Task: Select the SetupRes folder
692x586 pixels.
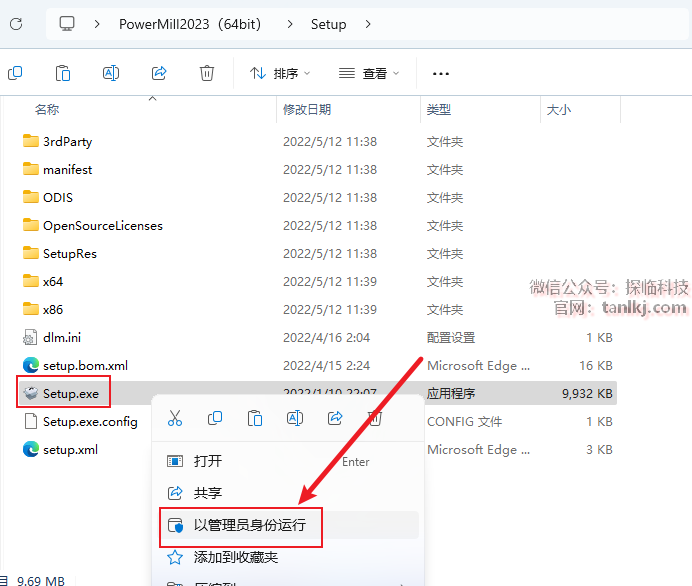Action: (x=70, y=254)
